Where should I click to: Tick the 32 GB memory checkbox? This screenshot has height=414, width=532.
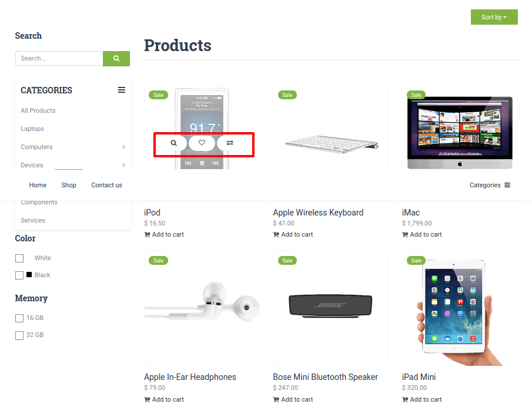point(19,335)
